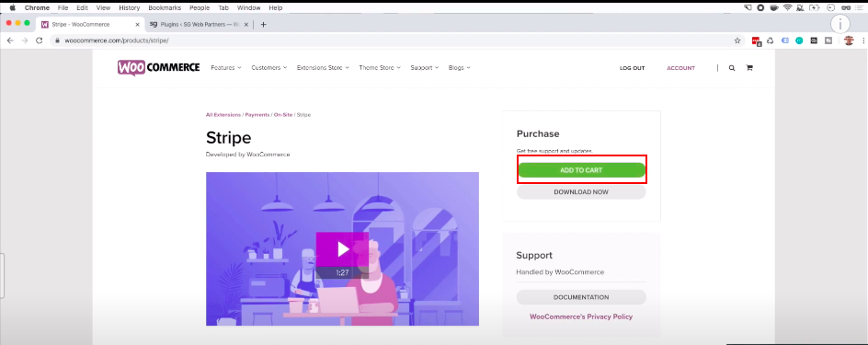Reload the page with the refresh icon
Screen dimensions: 868x345
pos(39,40)
